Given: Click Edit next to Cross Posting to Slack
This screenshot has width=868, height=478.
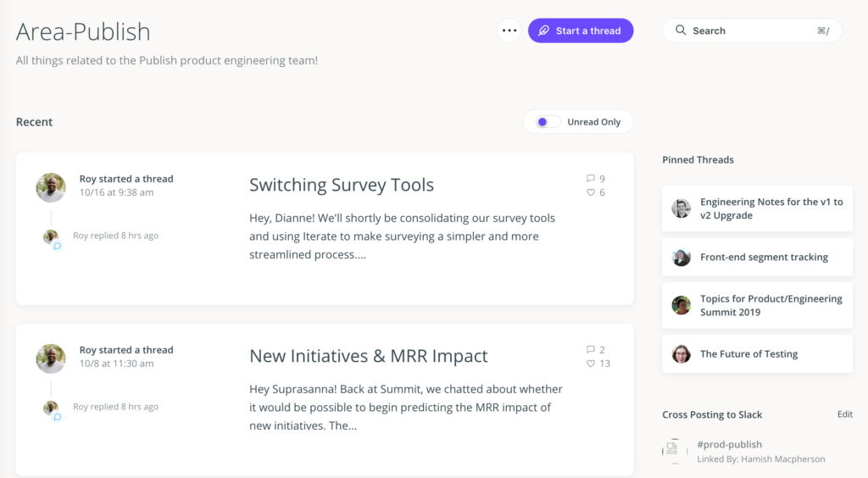Looking at the screenshot, I should (845, 414).
